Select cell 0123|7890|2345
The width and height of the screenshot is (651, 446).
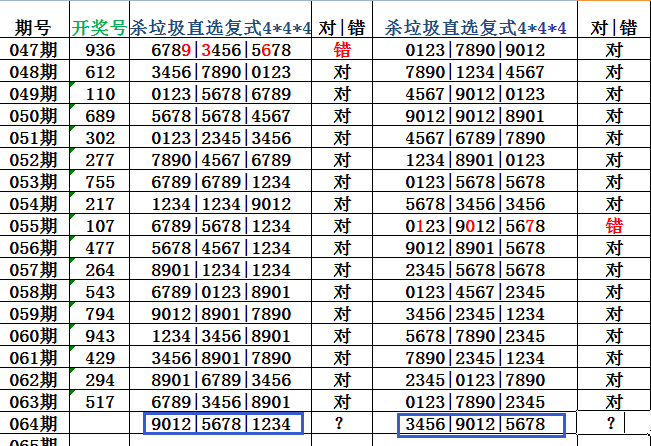(x=475, y=402)
